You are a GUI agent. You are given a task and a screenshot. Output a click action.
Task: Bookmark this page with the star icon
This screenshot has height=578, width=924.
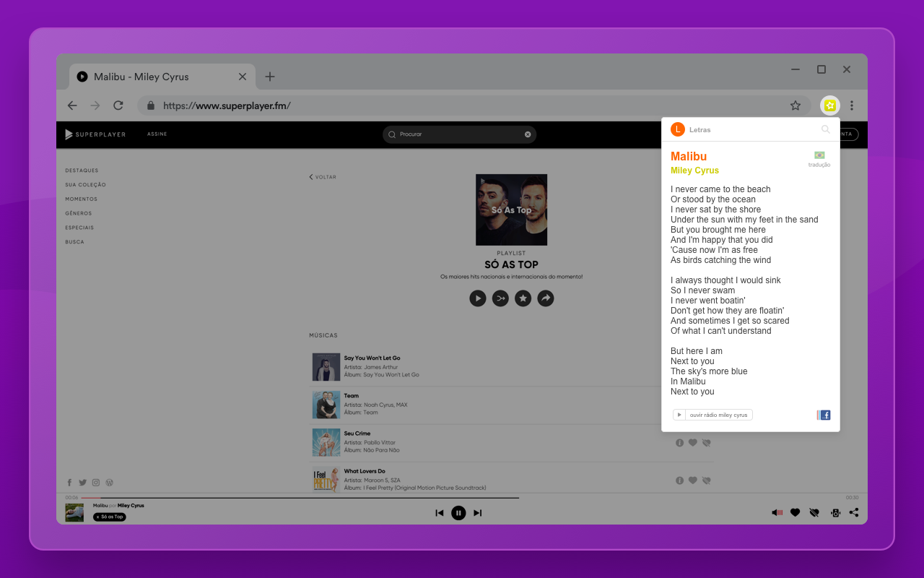(796, 105)
